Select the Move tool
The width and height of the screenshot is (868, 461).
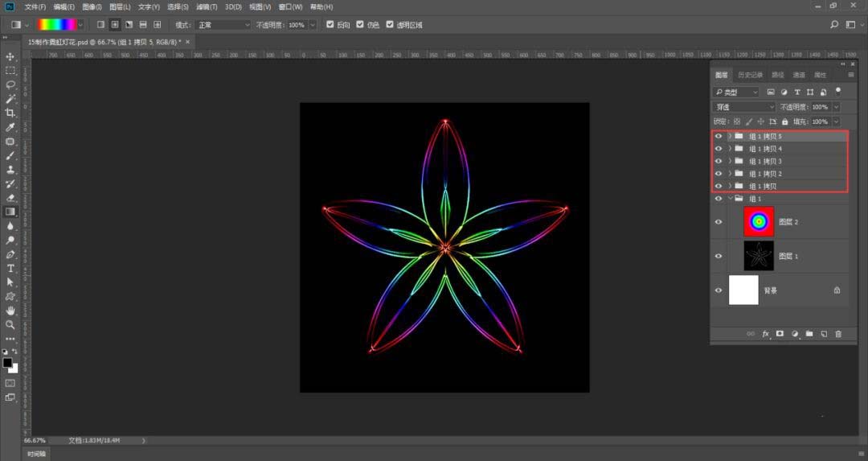(x=10, y=57)
